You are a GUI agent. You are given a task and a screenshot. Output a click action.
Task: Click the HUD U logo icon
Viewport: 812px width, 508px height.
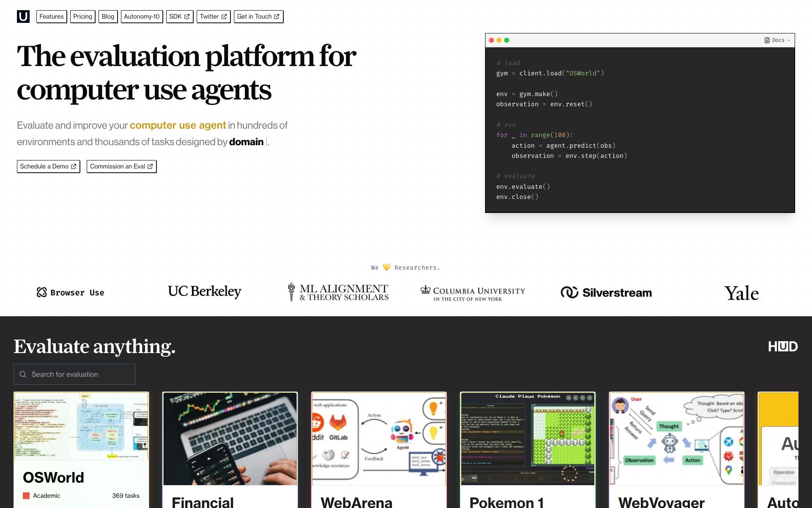[x=23, y=17]
